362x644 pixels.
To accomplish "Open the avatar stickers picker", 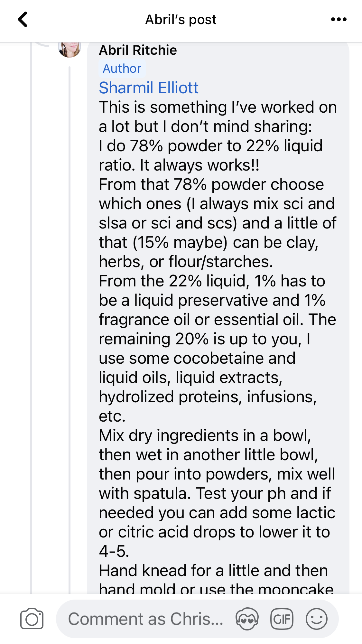I will coord(247,619).
